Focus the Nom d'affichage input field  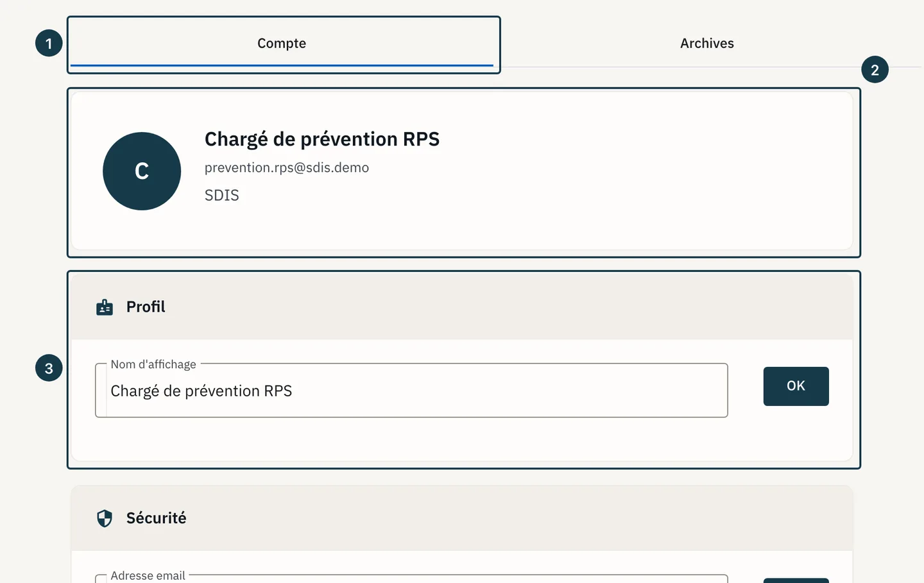(411, 391)
